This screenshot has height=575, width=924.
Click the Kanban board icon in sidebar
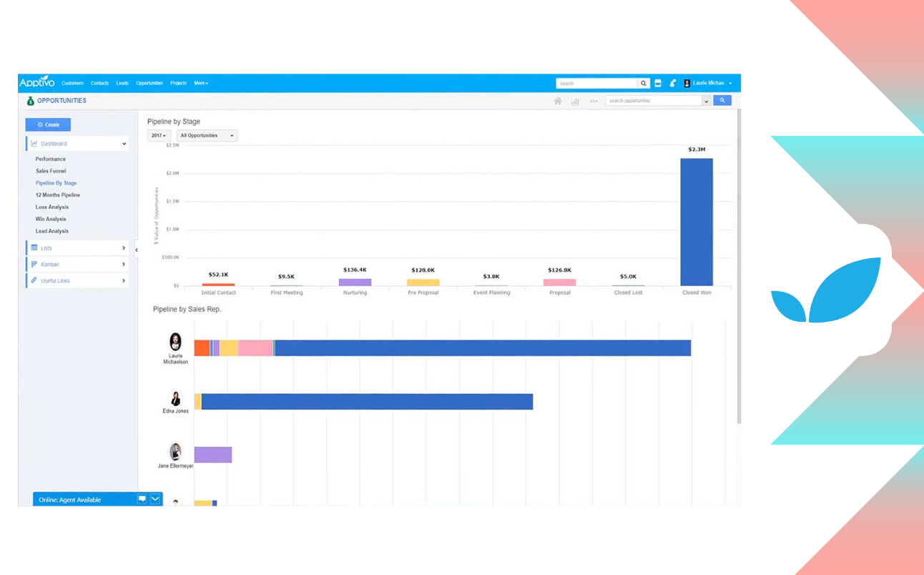(34, 264)
